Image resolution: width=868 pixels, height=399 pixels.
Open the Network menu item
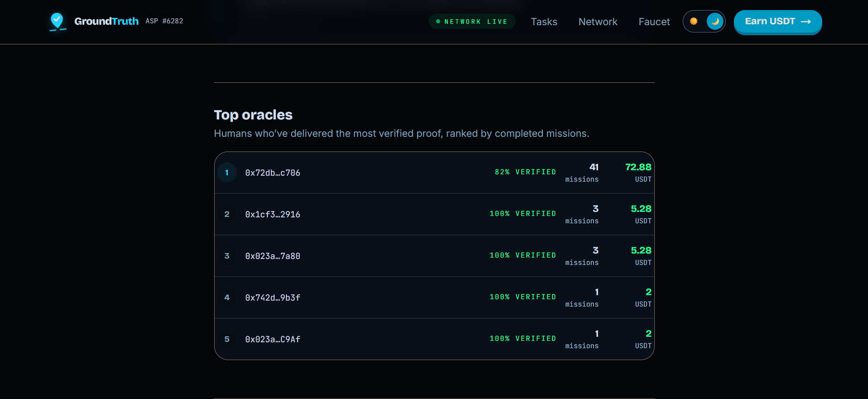point(598,22)
